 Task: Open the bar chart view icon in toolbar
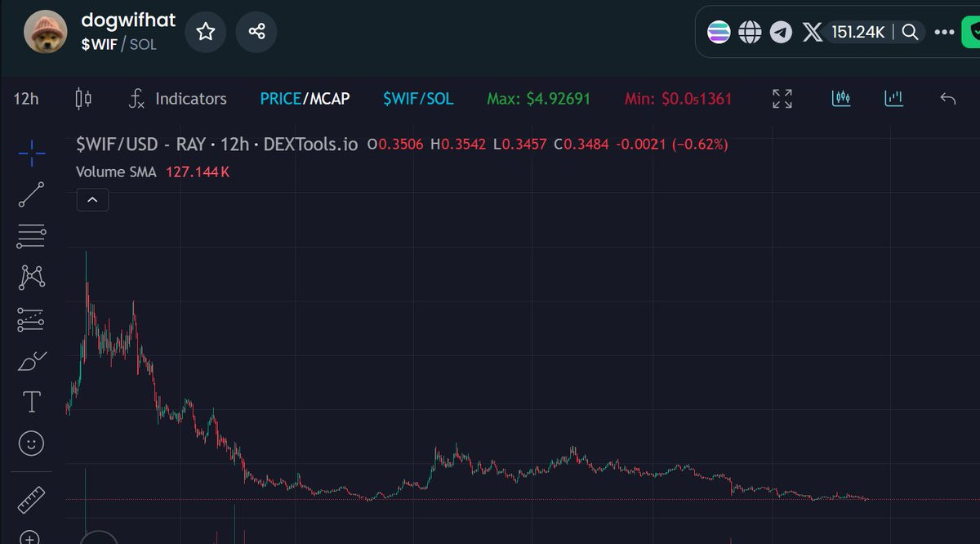pyautogui.click(x=894, y=99)
